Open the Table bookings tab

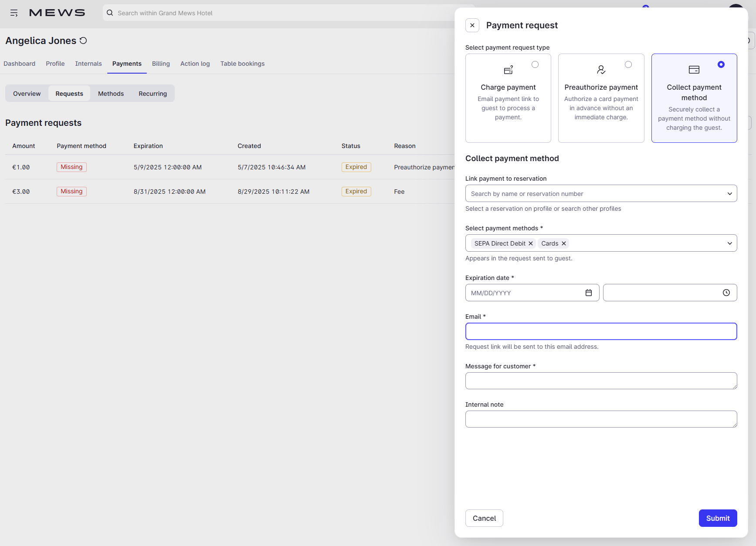point(243,64)
